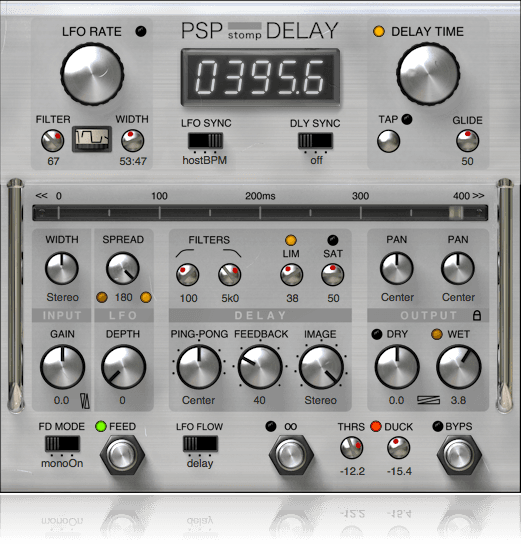This screenshot has width=521, height=544.
Task: Click the low-pass filter curve icon
Action: click(x=232, y=253)
